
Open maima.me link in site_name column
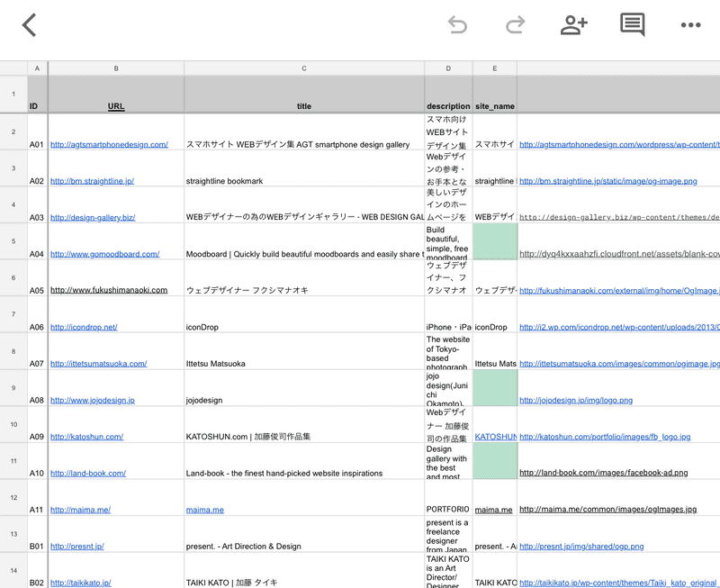coord(493,510)
